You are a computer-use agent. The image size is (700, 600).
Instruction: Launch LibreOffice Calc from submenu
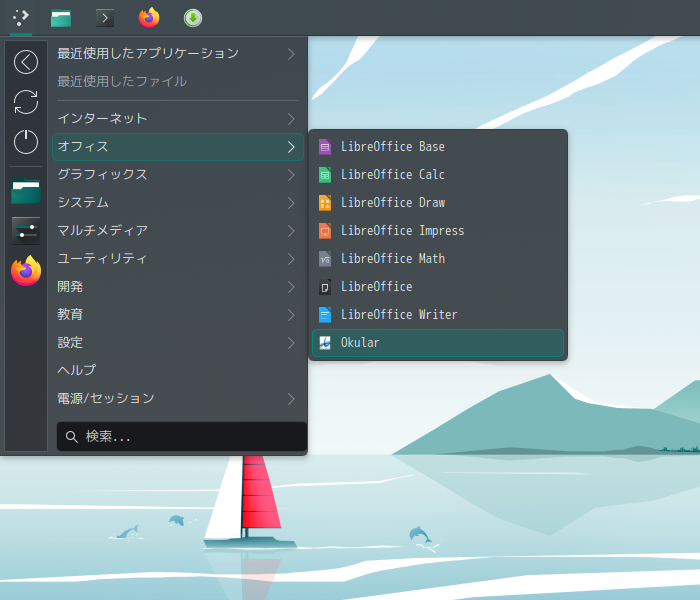[x=438, y=175]
